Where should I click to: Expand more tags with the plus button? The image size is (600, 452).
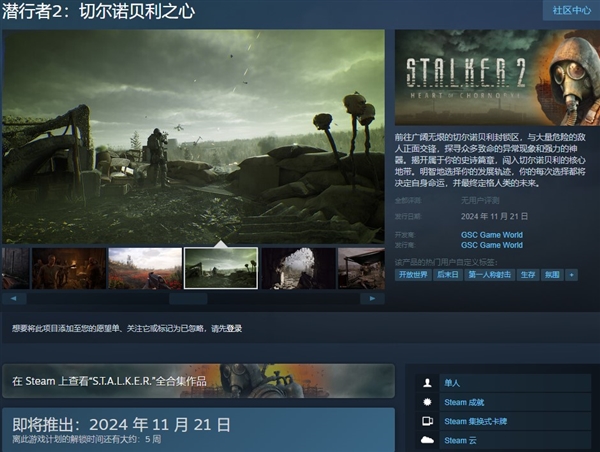tap(572, 274)
